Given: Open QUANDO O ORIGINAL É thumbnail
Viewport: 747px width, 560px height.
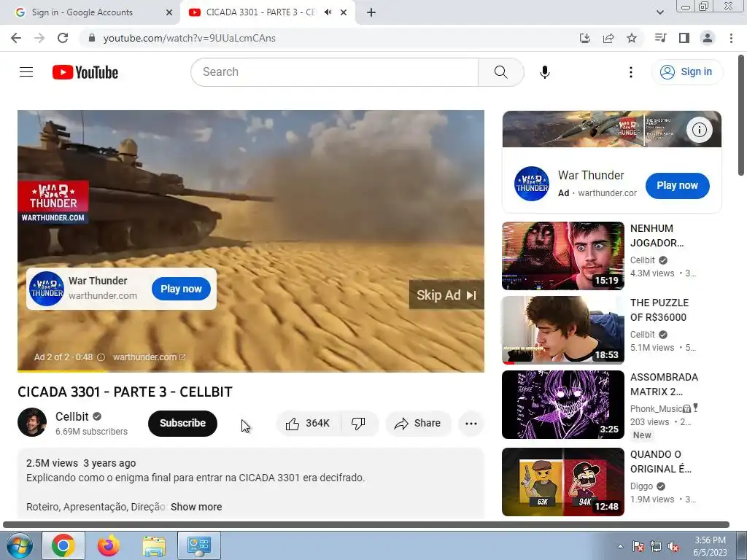Looking at the screenshot, I should pos(562,482).
